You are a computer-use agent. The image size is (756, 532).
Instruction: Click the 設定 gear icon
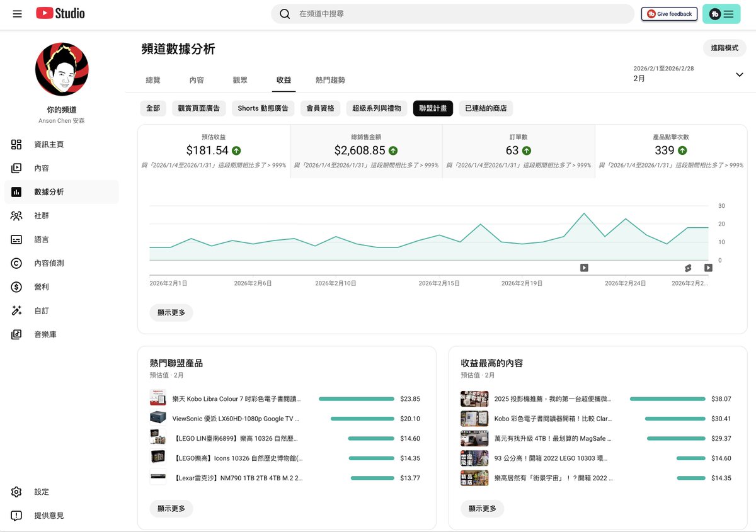tap(16, 492)
